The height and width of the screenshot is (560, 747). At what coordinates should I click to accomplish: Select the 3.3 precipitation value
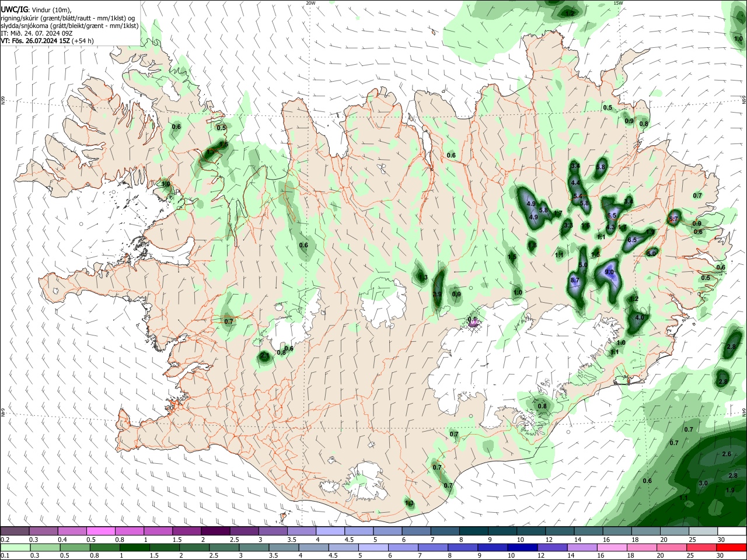pos(568,225)
